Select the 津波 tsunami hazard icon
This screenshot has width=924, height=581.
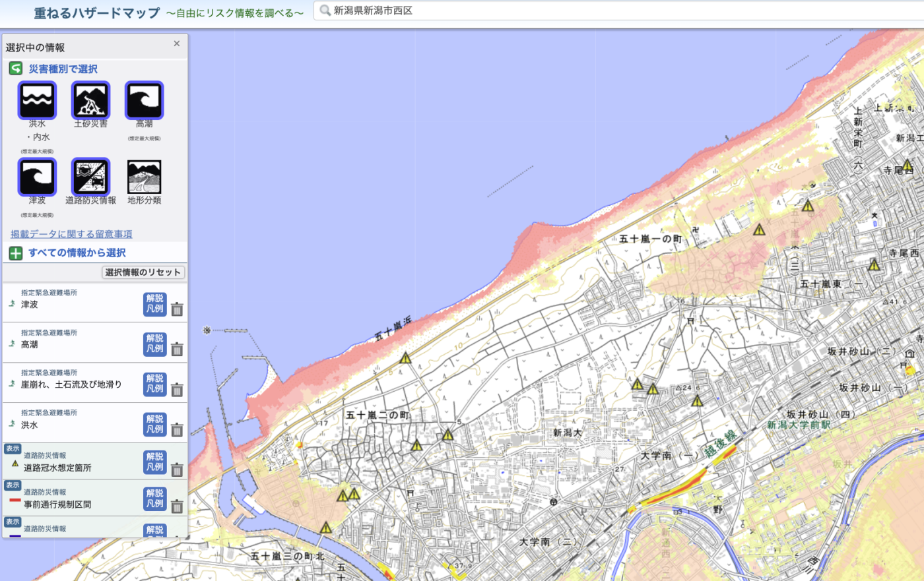click(37, 177)
